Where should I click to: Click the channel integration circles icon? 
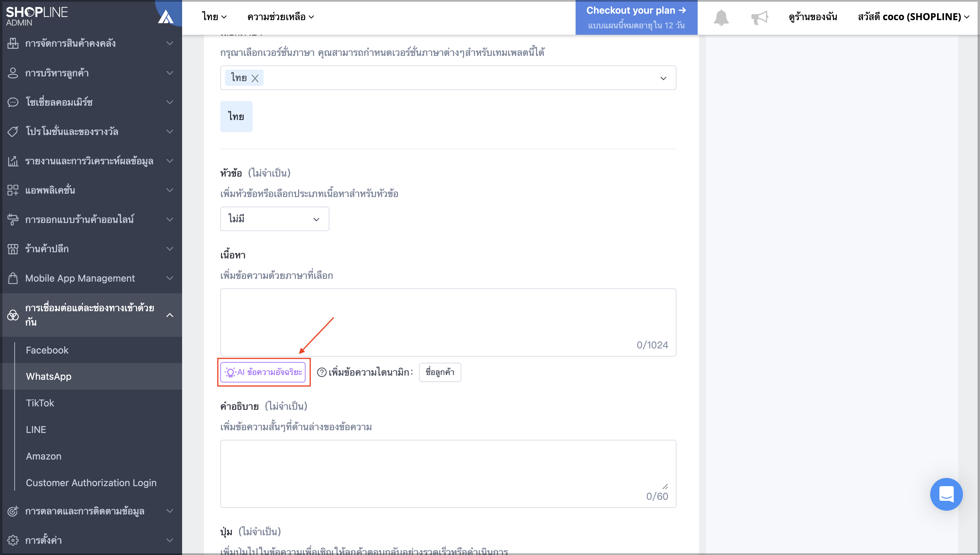(13, 315)
